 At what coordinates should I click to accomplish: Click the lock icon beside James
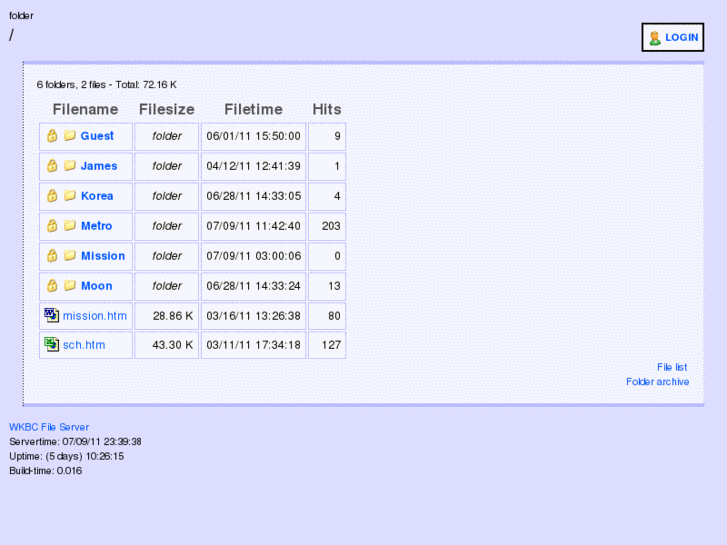click(x=52, y=166)
